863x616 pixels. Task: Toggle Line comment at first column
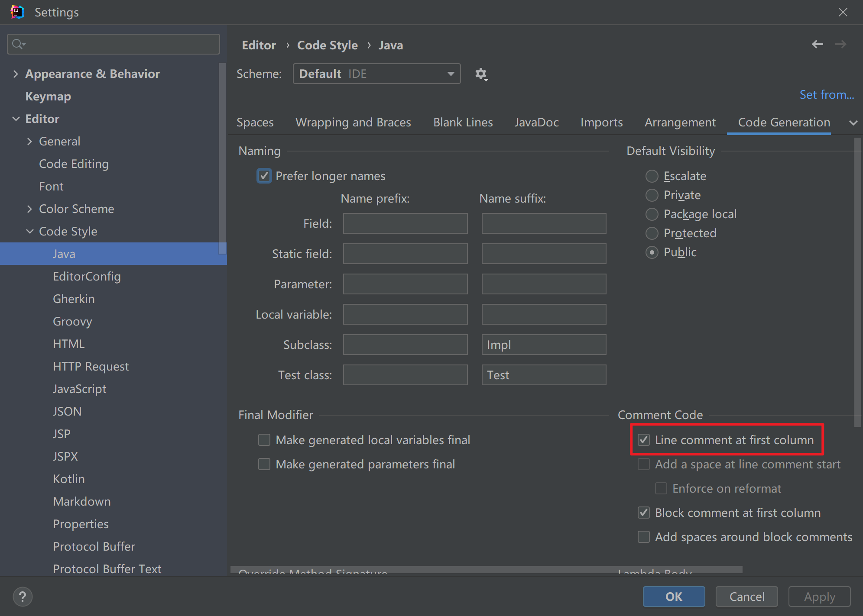[644, 440]
